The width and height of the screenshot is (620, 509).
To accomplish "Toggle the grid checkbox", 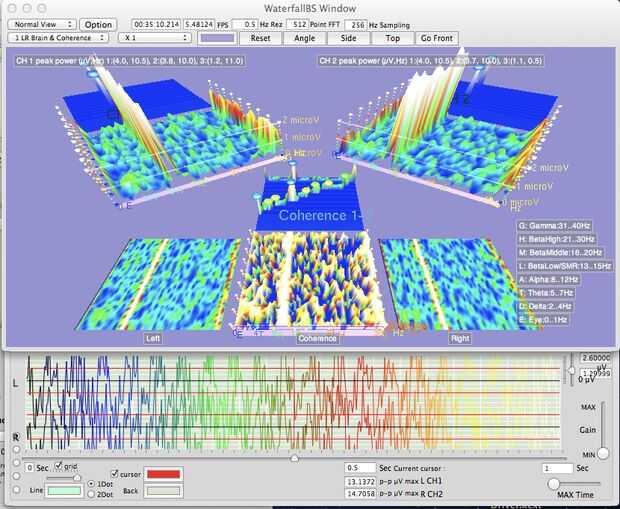I will pyautogui.click(x=59, y=465).
